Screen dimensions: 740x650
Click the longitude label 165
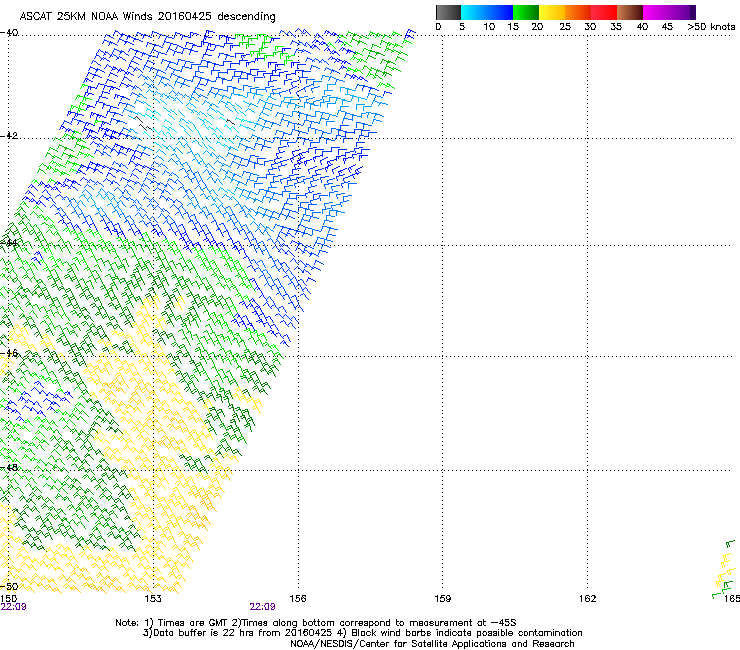coord(732,599)
